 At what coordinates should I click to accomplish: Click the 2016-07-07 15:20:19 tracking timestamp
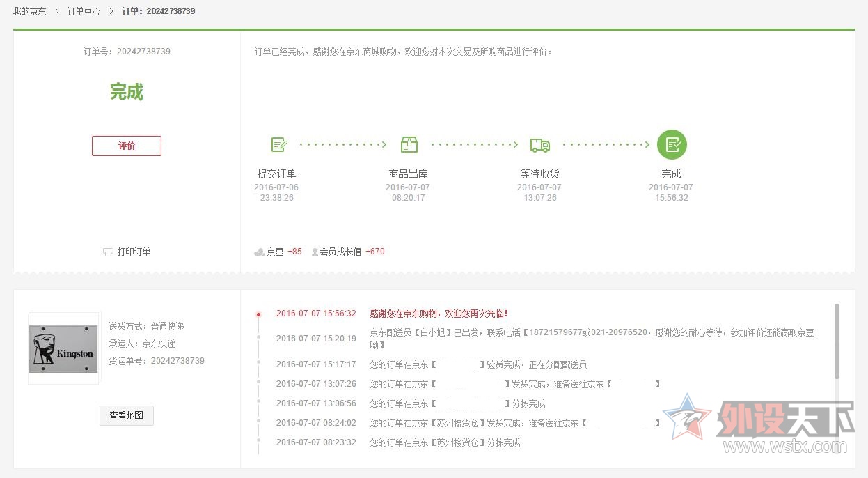316,339
